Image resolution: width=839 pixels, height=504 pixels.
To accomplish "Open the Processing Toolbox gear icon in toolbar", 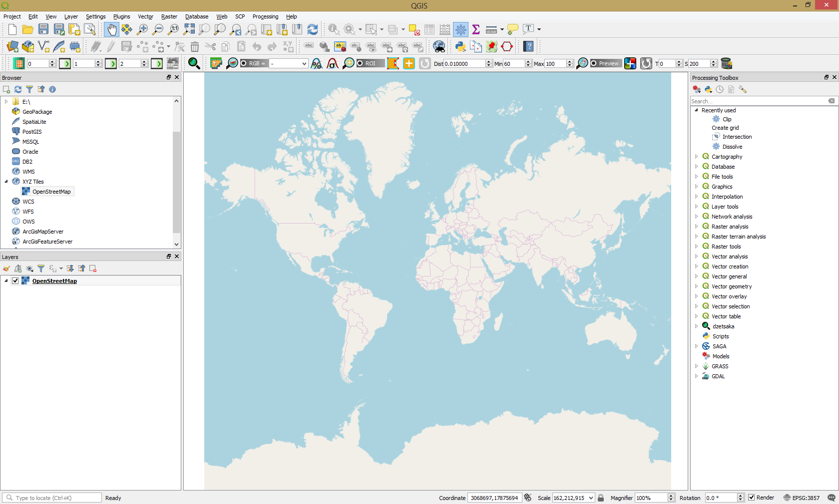I will 460,29.
